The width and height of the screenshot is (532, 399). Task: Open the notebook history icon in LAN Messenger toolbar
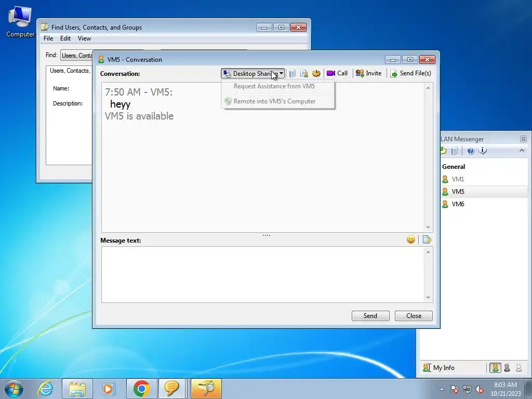(x=455, y=151)
